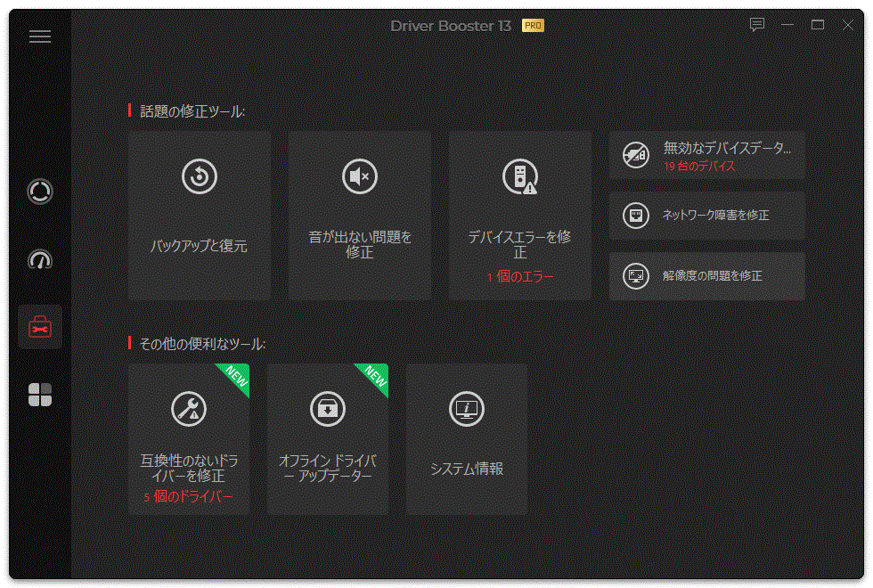Open the disabled device data icon

[635, 153]
